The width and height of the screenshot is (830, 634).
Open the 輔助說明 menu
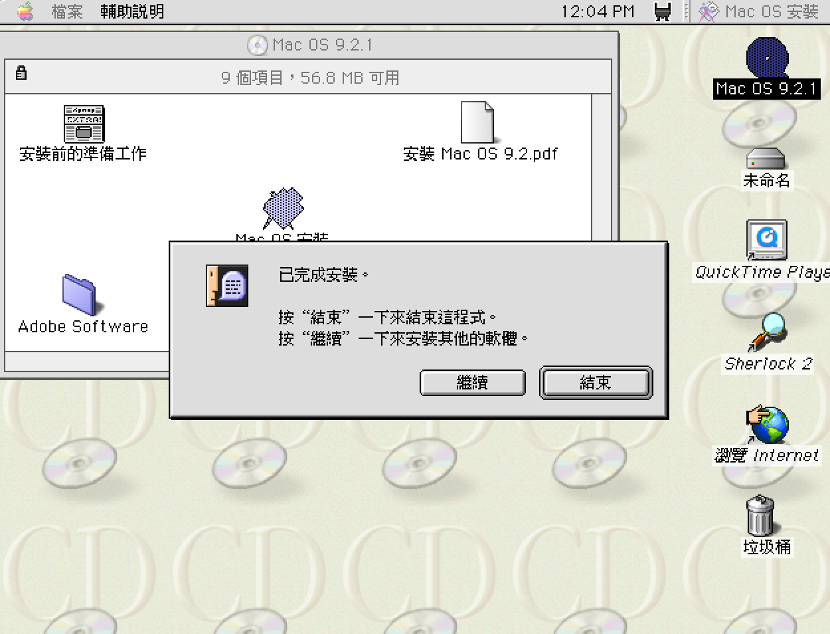click(x=132, y=11)
